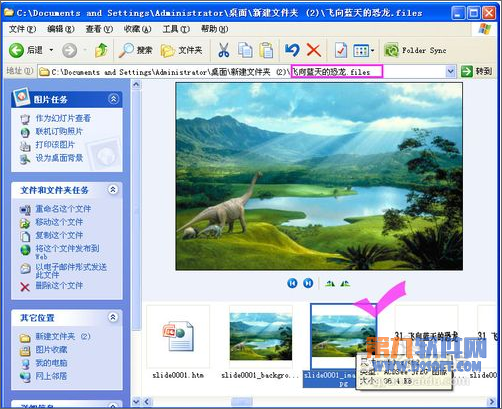
Task: Open the 编辑(E) menu
Action: (x=61, y=29)
